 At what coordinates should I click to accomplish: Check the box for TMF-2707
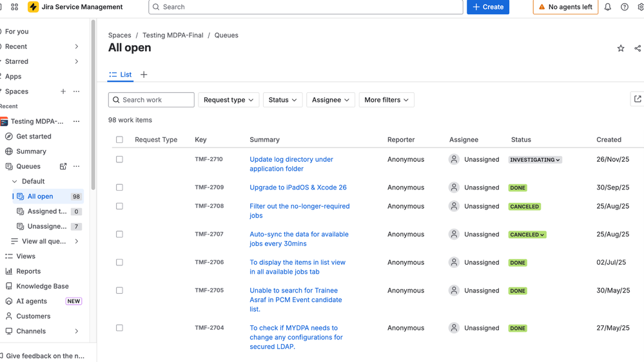point(119,234)
